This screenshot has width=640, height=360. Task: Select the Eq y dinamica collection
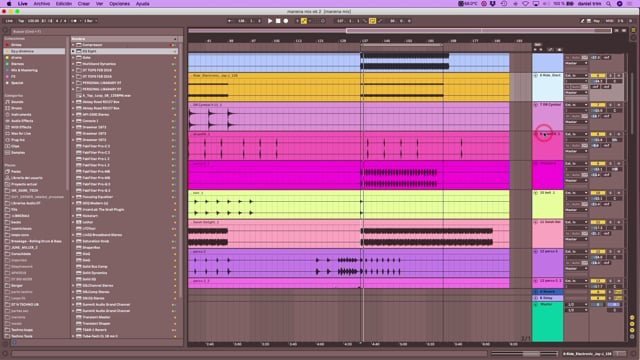[34, 51]
